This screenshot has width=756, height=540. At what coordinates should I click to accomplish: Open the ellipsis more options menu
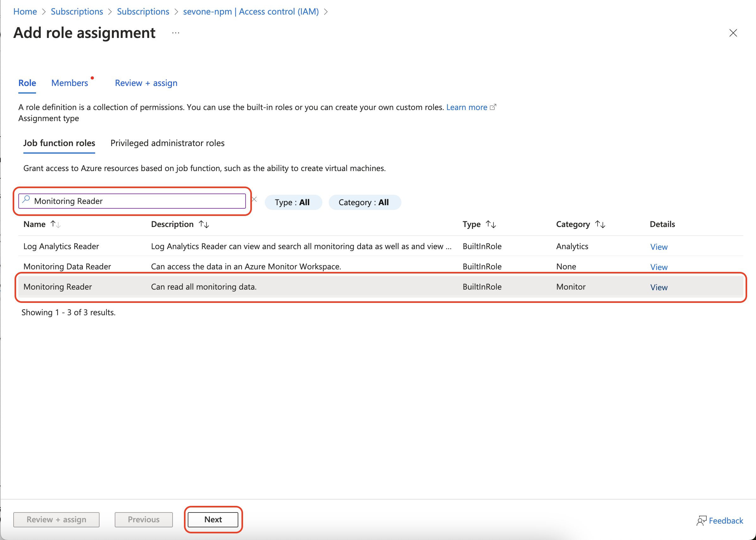[x=176, y=33]
